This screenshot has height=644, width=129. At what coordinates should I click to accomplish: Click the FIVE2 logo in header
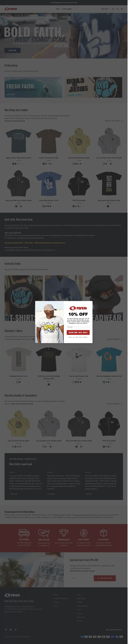11,9
